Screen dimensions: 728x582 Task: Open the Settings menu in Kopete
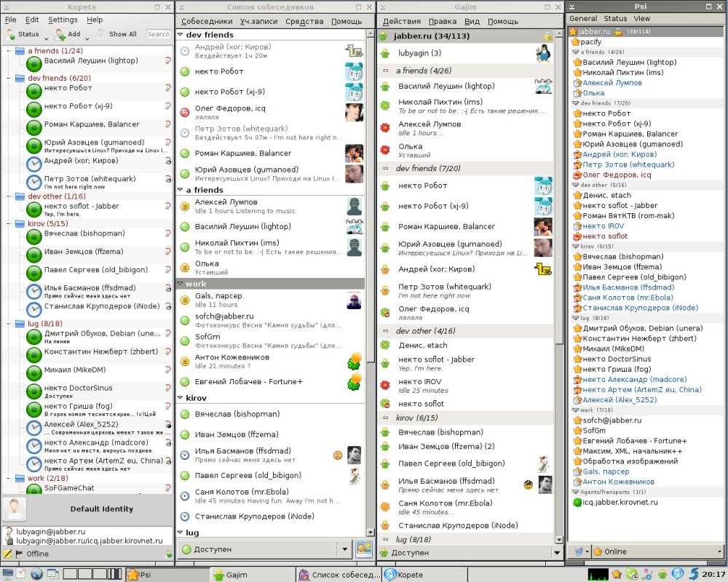coord(63,20)
